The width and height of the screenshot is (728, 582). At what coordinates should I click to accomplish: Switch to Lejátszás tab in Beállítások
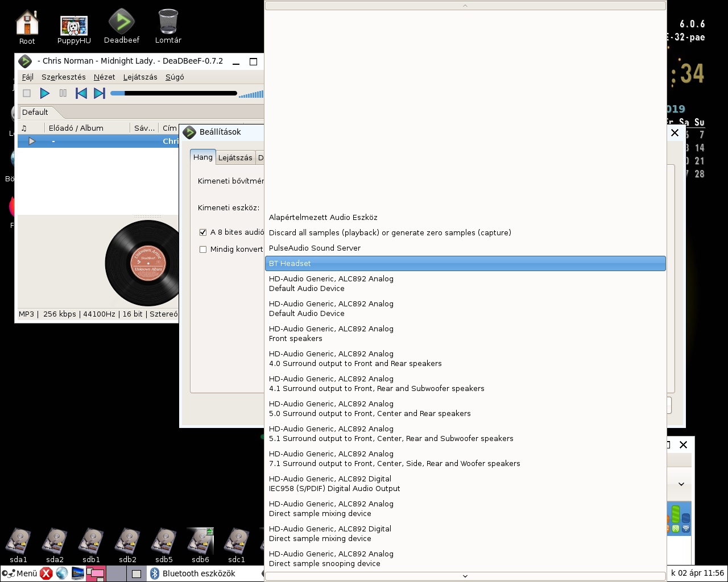pos(235,158)
